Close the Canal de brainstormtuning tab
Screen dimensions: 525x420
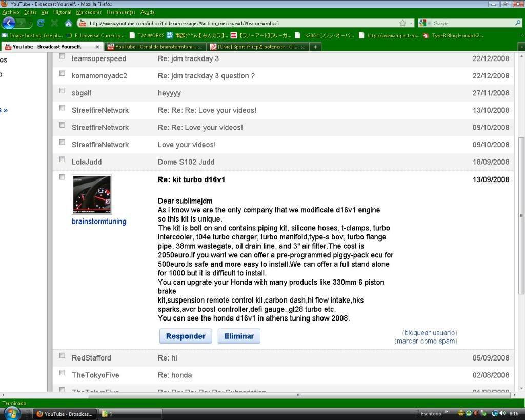click(x=200, y=47)
